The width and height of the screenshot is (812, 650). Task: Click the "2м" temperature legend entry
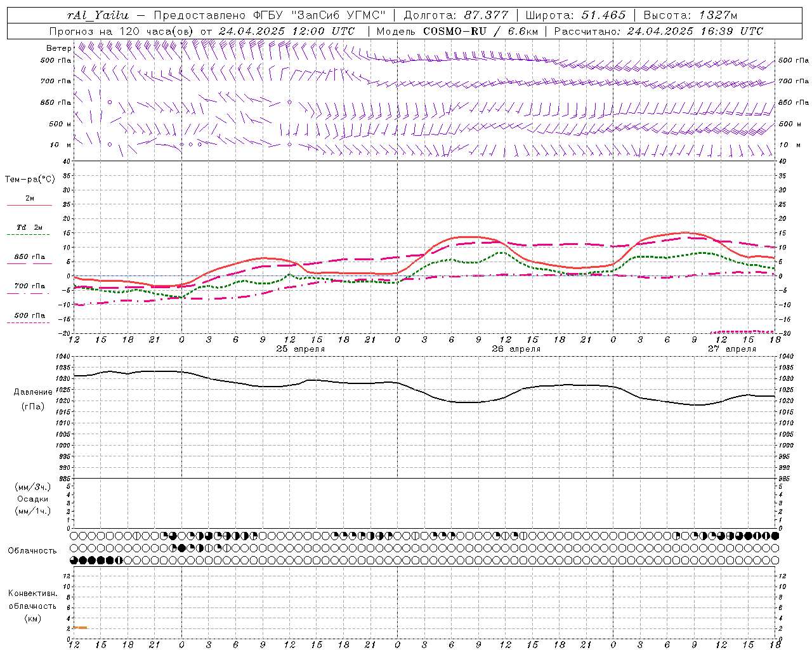coord(30,199)
